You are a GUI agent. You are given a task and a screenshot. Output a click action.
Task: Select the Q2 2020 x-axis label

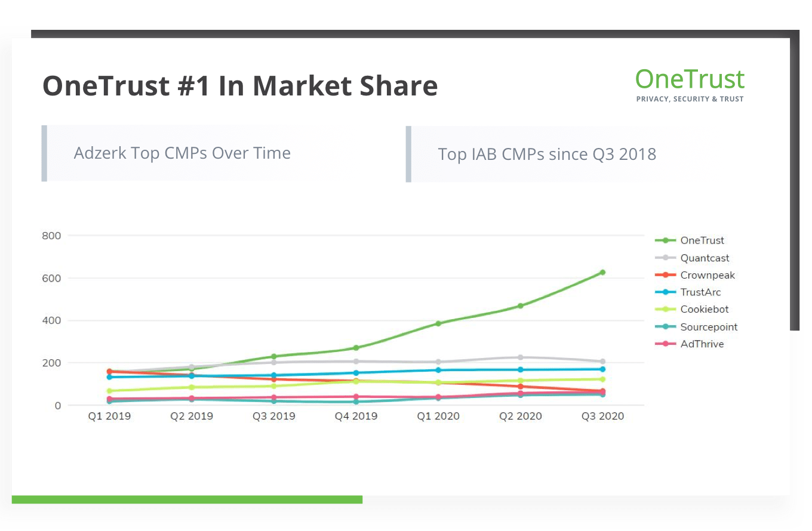[520, 416]
